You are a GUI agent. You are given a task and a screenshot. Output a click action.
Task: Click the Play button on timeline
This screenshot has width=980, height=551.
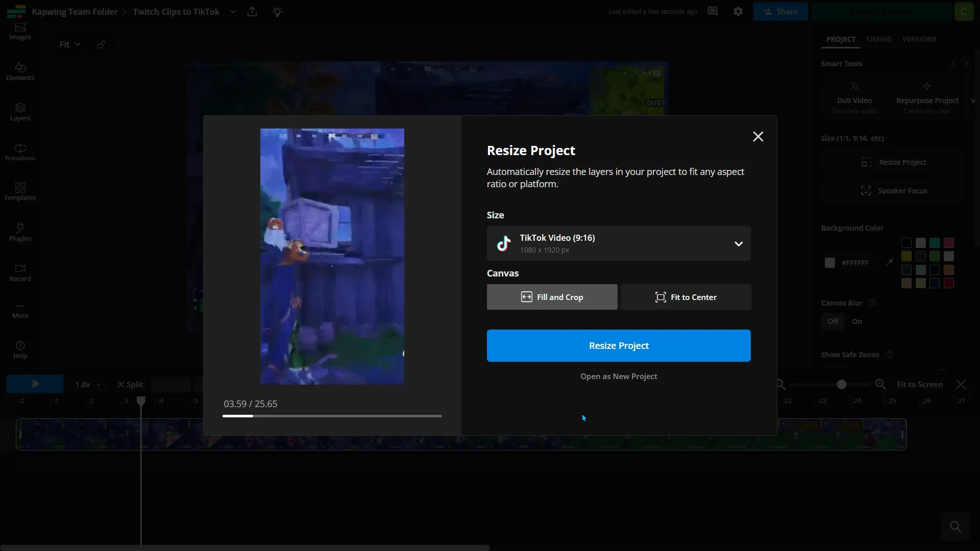35,384
